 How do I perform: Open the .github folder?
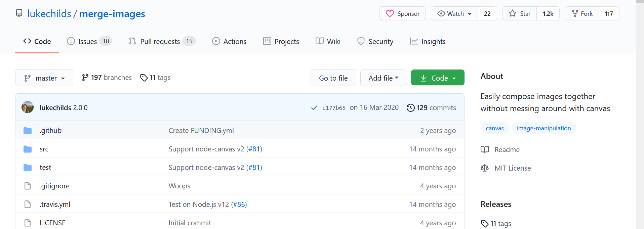click(x=50, y=131)
